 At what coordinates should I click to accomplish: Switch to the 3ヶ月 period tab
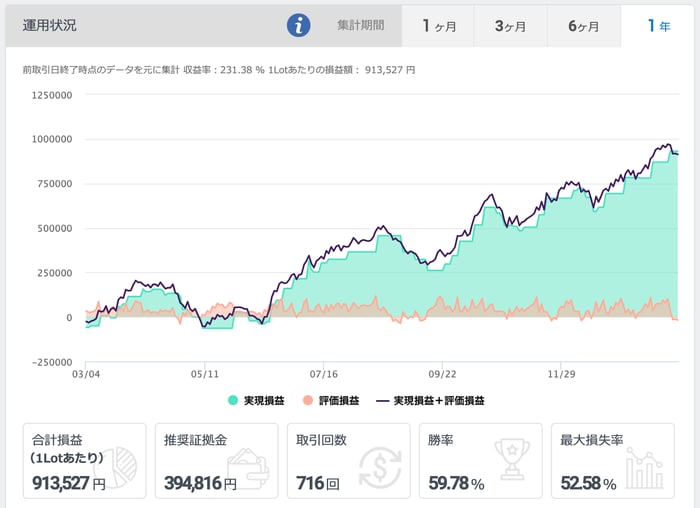(x=510, y=26)
